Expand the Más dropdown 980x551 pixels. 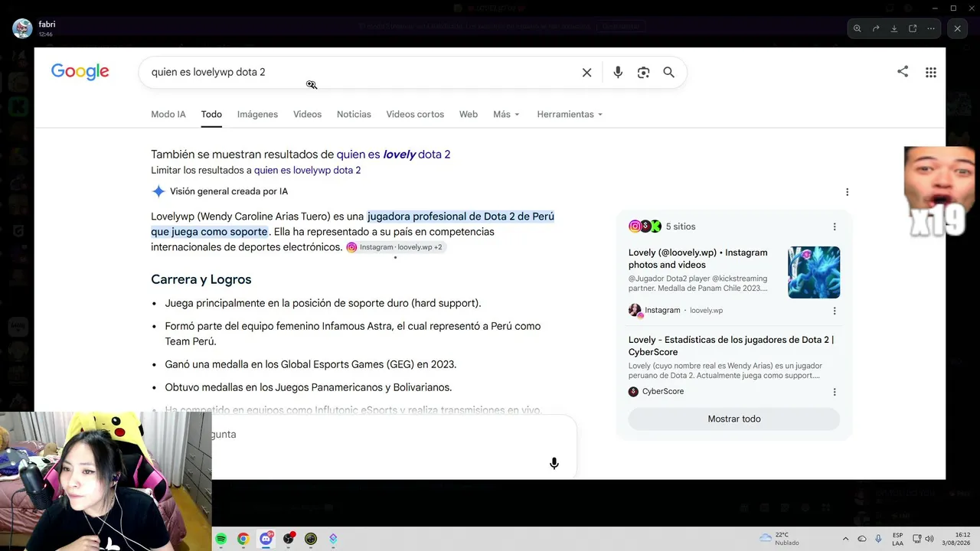pyautogui.click(x=507, y=114)
